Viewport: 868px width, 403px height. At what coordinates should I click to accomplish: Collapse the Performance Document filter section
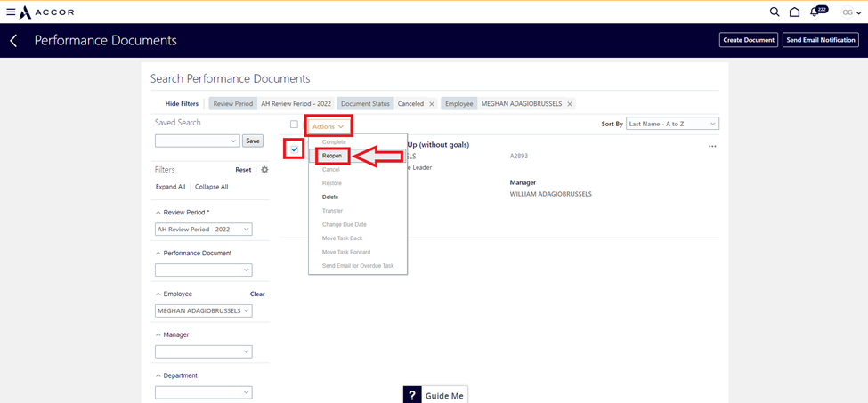[x=158, y=254]
